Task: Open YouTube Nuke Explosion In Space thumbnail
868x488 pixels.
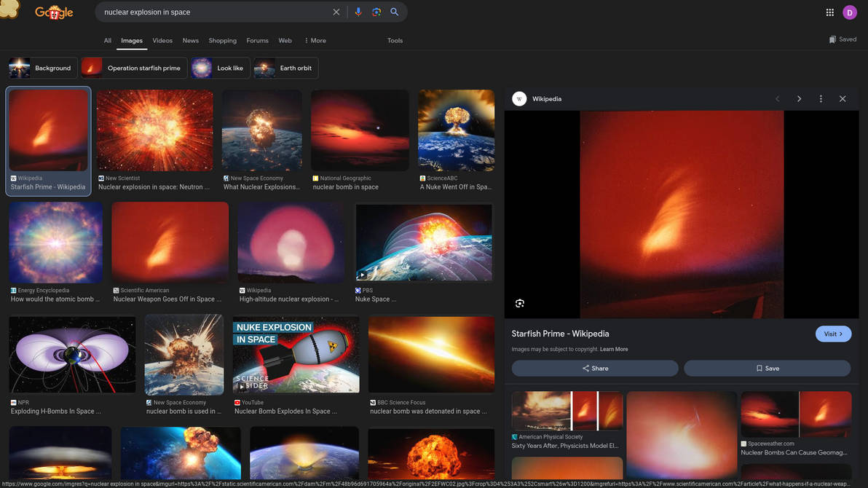Action: point(296,355)
